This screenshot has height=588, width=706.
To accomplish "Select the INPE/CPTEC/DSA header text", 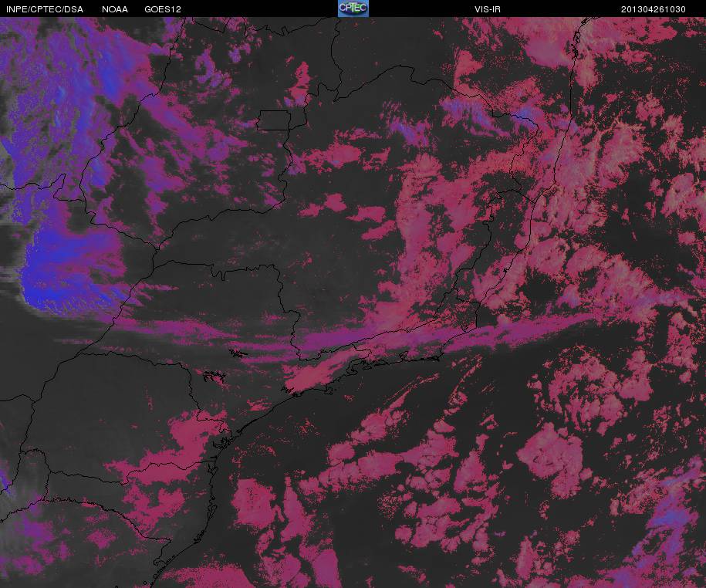I will (x=45, y=9).
